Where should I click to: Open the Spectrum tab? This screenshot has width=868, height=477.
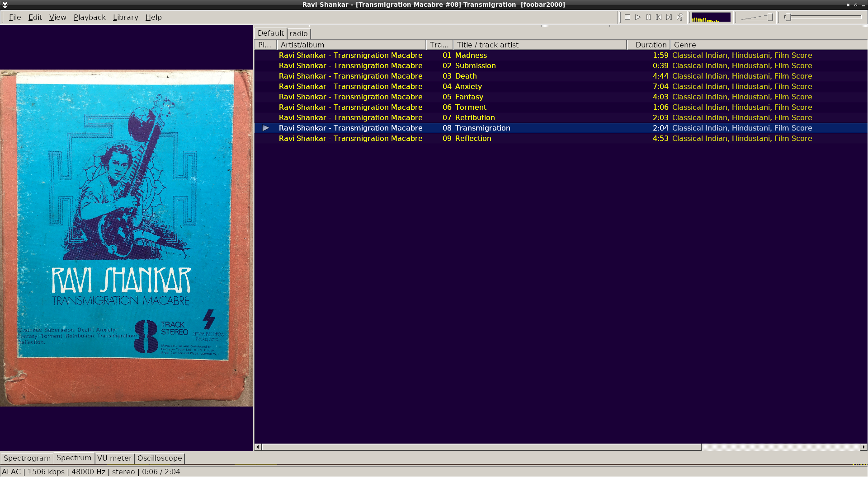click(74, 458)
